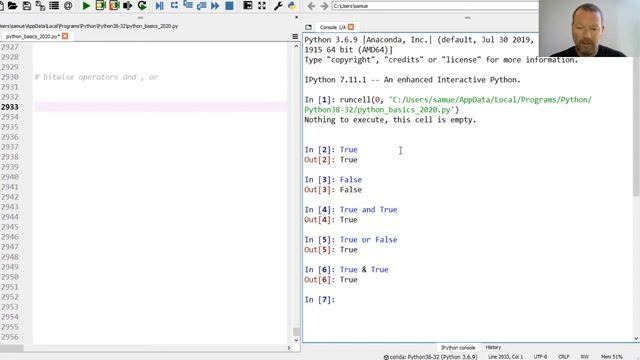Click the @ symbol finder icon

point(68,6)
